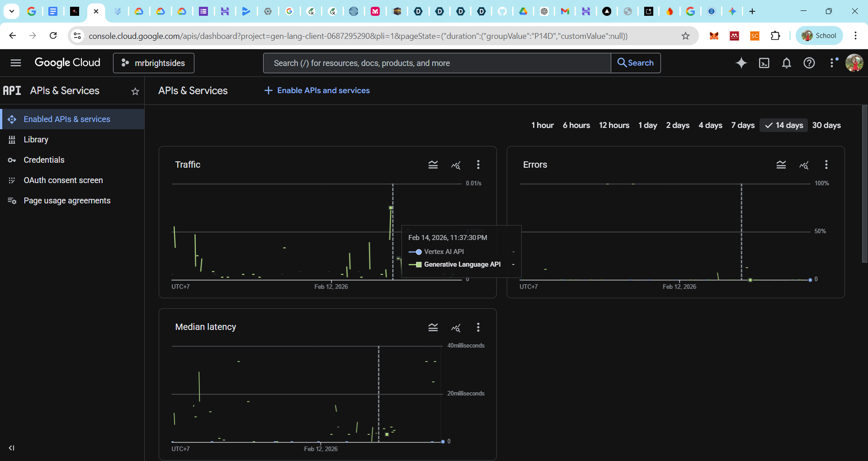Open a new browser tab
Screen dimensions: 868x461
[752, 11]
